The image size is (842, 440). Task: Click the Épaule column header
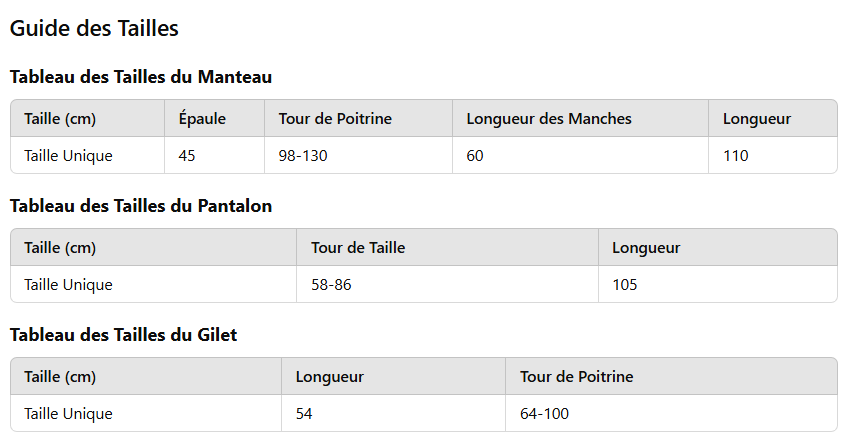(214, 118)
